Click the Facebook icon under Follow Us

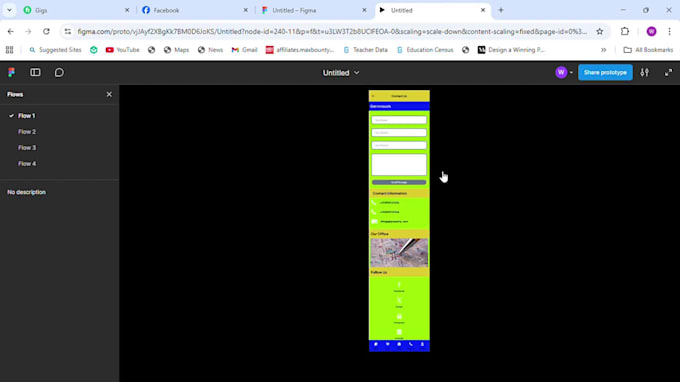click(x=399, y=285)
